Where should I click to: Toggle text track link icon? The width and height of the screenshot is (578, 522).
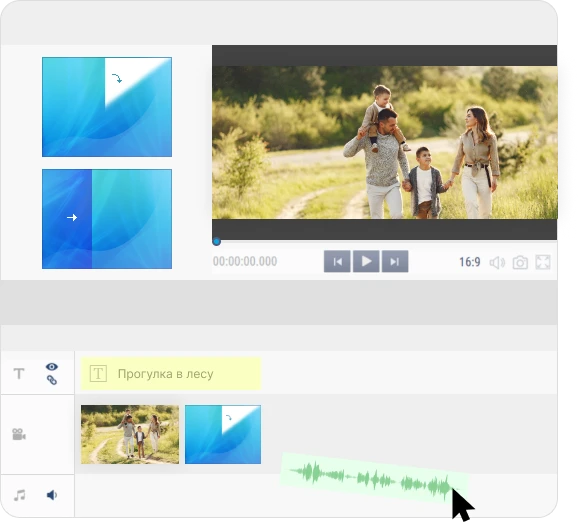tap(52, 380)
